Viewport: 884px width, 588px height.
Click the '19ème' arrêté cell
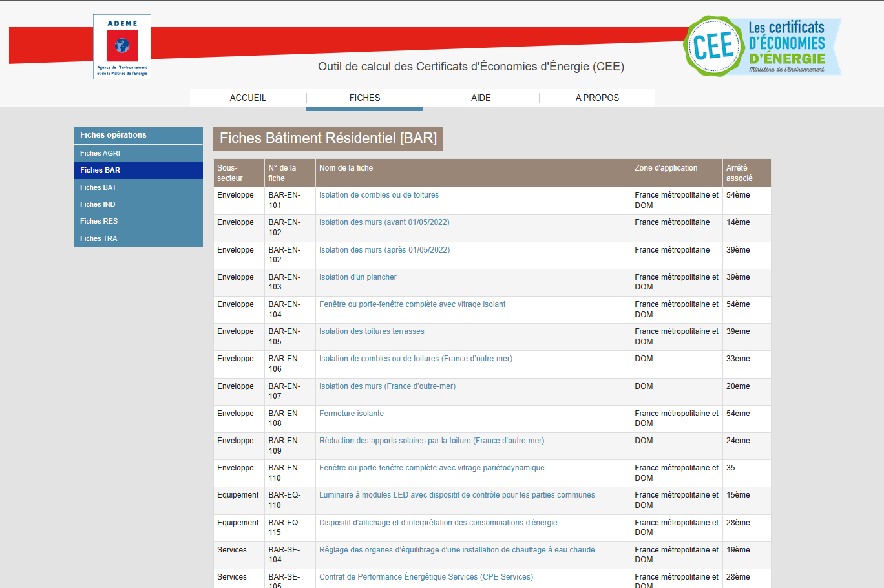pos(746,555)
